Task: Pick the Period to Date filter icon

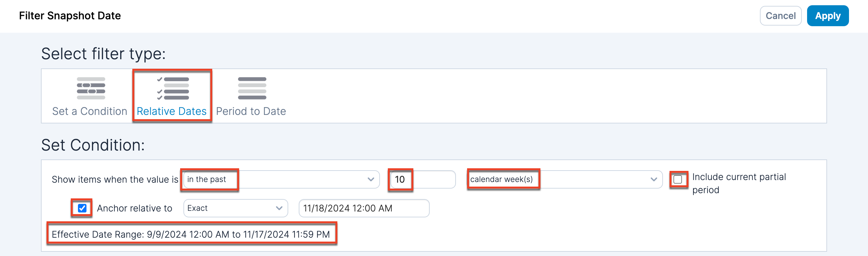Action: pos(252,88)
